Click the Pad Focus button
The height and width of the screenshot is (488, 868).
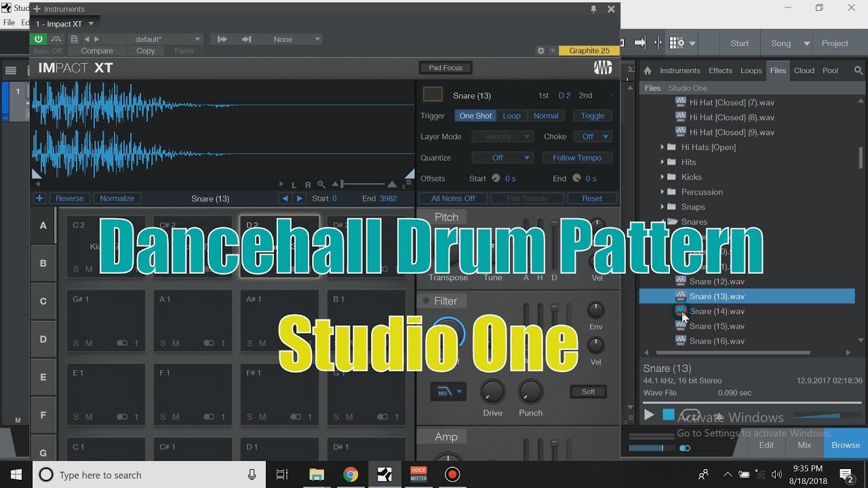446,68
